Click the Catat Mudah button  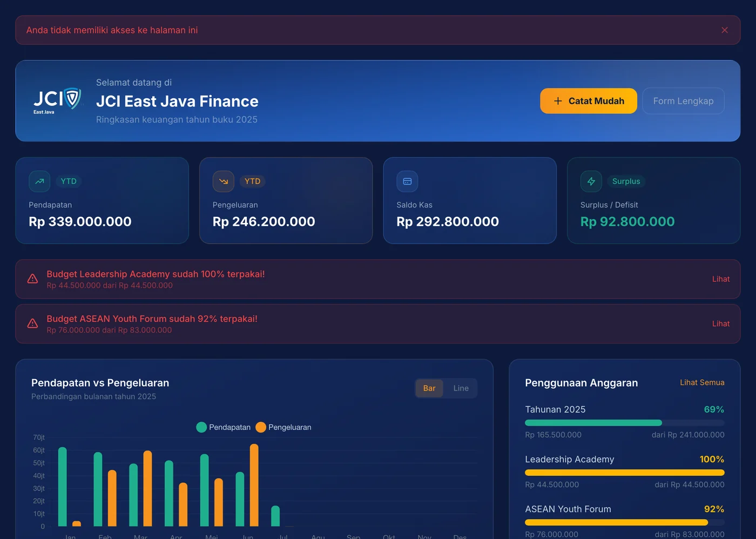(589, 101)
